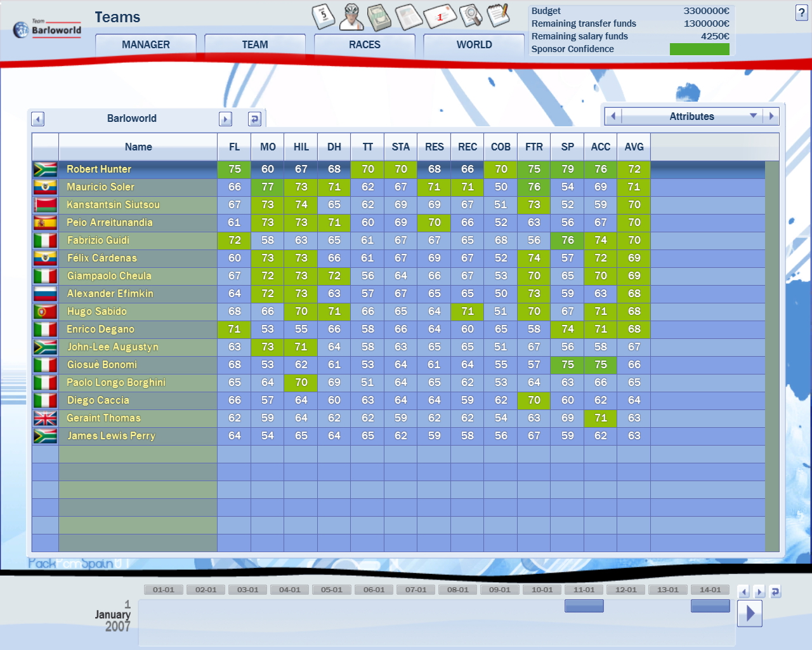Open the MANAGER tab
Viewport: 812px width, 650px height.
146,45
